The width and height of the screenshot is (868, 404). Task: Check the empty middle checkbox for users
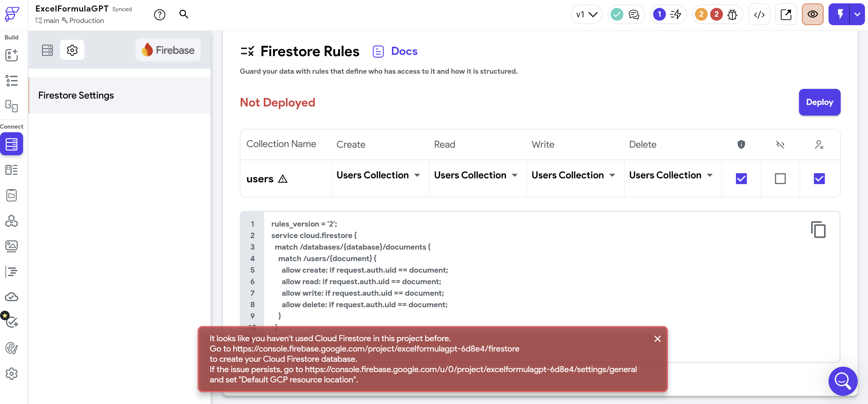[780, 178]
